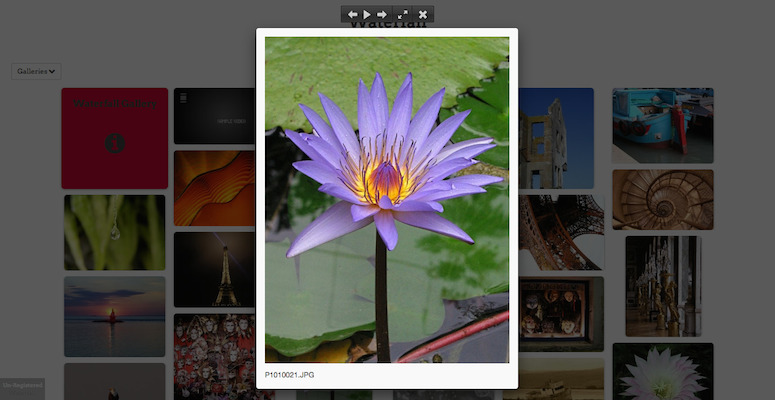Image resolution: width=775 pixels, height=400 pixels.
Task: Toggle fullscreen view of the lightbox
Action: (403, 14)
